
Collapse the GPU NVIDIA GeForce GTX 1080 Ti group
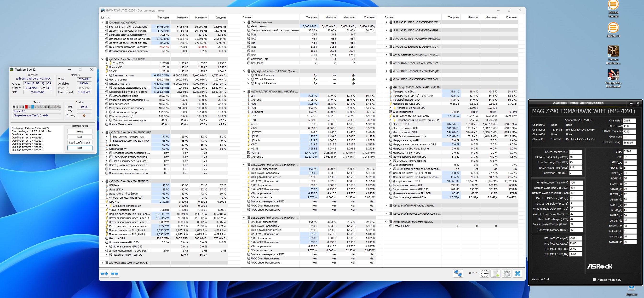point(386,87)
